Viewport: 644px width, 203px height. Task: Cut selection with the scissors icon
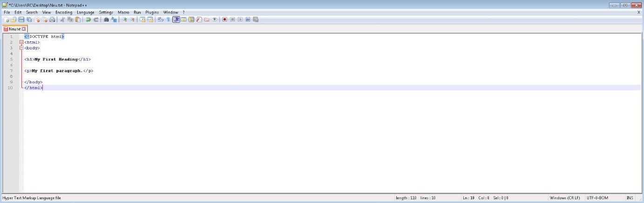point(62,20)
